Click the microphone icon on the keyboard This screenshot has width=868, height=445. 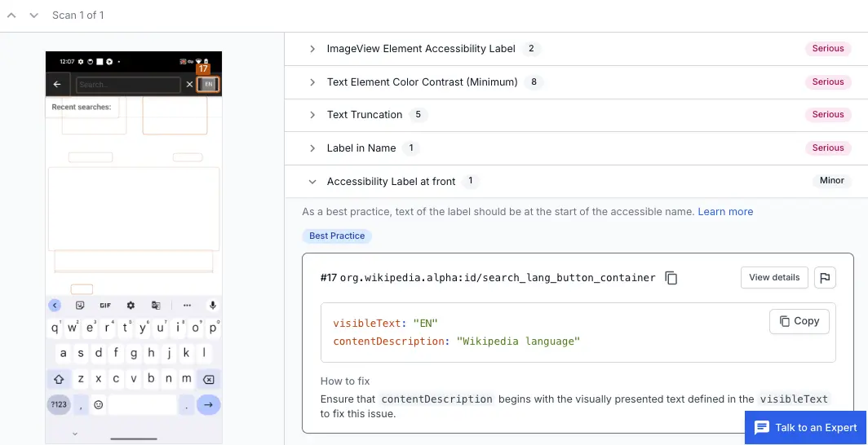pos(213,305)
